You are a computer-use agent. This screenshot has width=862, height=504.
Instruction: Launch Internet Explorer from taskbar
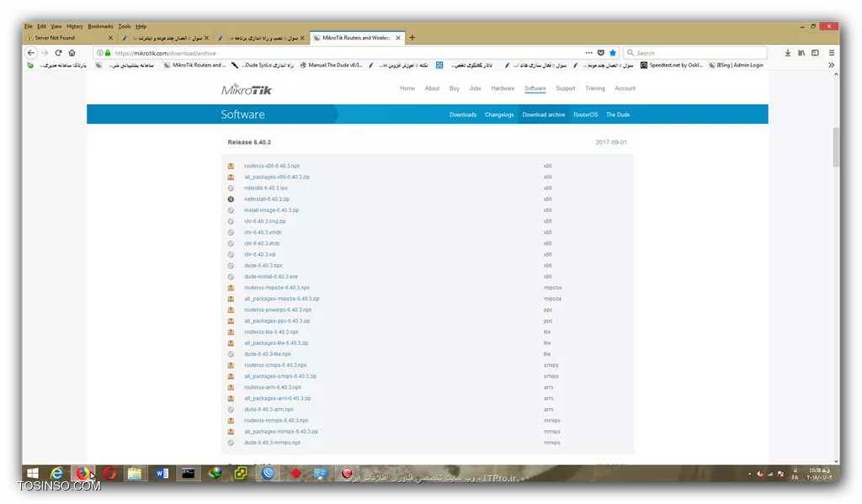pos(56,473)
